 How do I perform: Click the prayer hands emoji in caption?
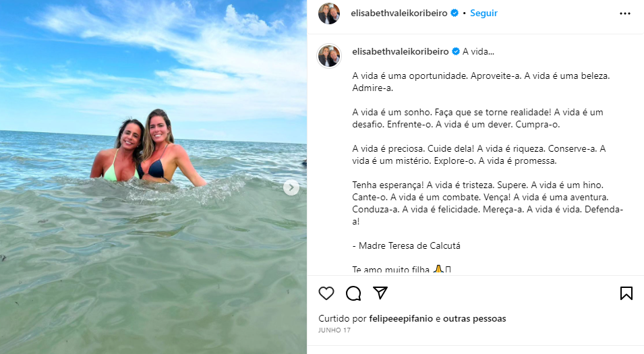point(438,270)
